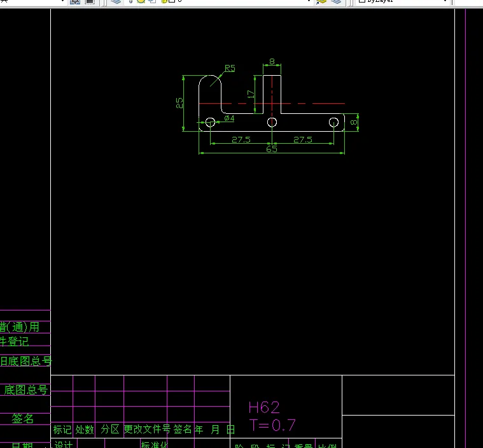This screenshot has height=448, width=483.
Task: Select the left ø4 hole circle
Action: coord(211,122)
